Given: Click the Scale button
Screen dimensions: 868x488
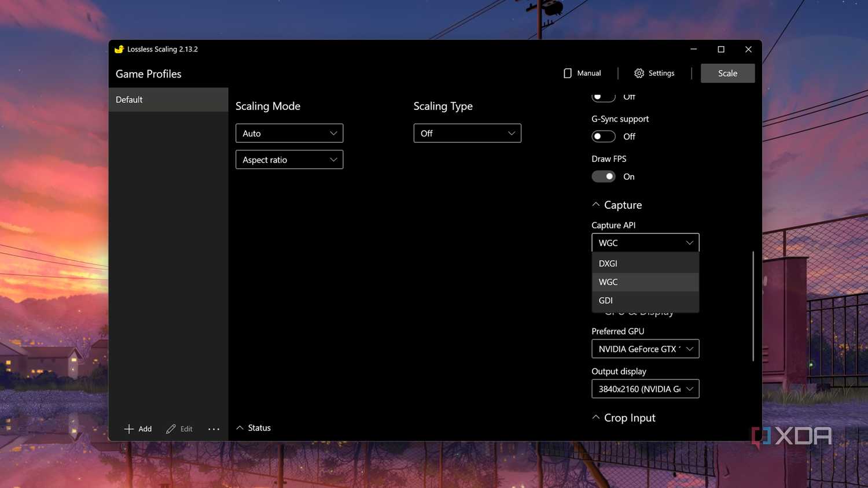Looking at the screenshot, I should (727, 73).
